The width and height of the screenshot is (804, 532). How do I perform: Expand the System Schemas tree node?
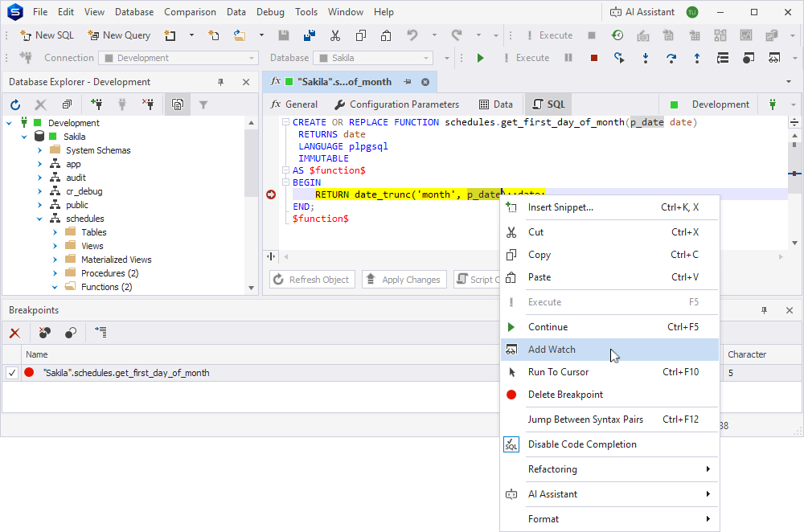[40, 151]
